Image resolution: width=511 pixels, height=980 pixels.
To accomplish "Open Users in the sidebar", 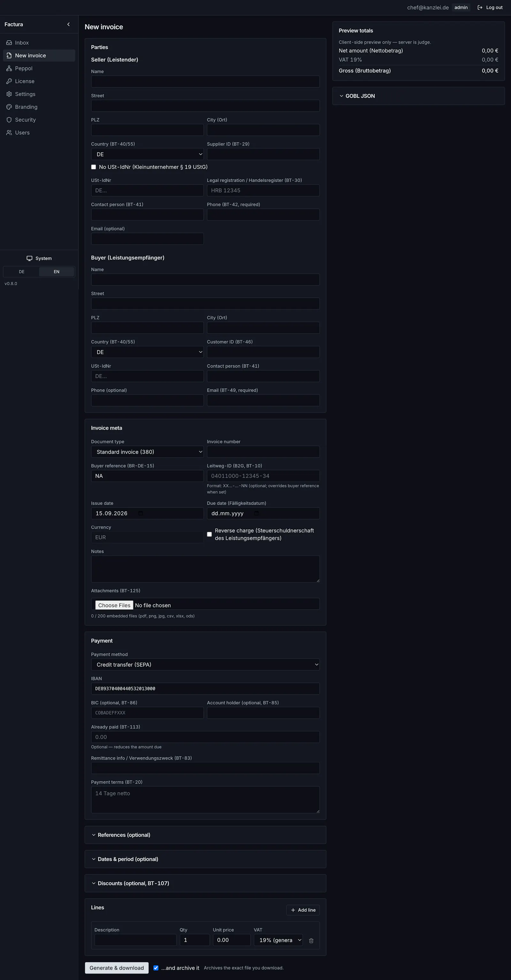I will click(39, 133).
